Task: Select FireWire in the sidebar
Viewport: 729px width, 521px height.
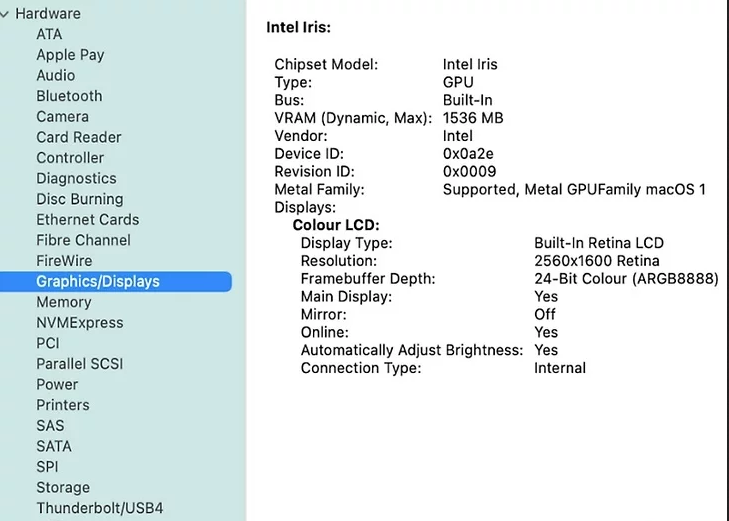Action: [x=64, y=261]
